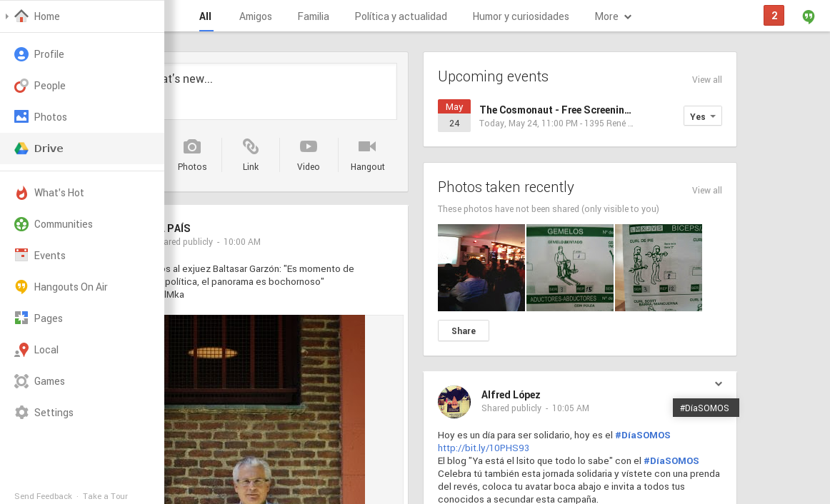Open the Local section
Viewport: 830px width, 504px height.
tap(47, 349)
